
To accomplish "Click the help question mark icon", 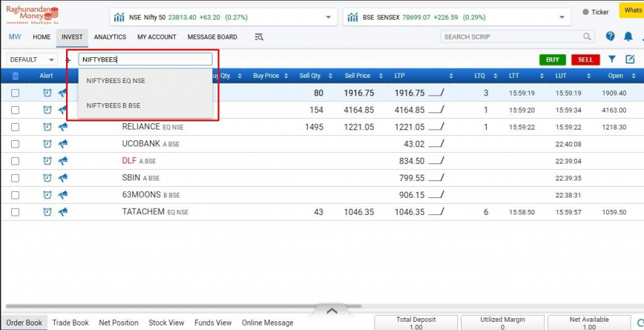I will click(610, 37).
